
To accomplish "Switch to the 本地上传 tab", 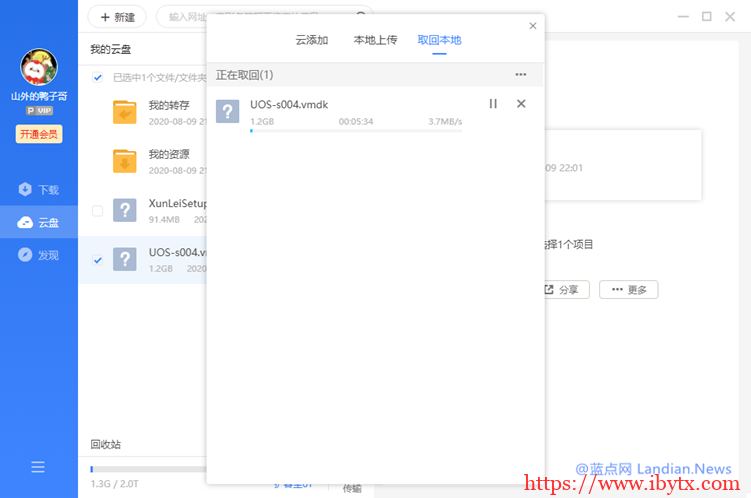I will click(x=375, y=40).
